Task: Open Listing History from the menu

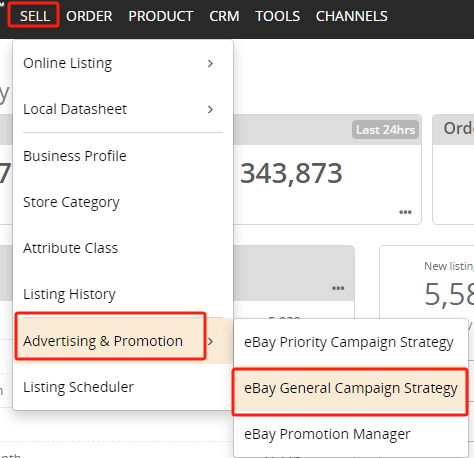Action: point(123,294)
